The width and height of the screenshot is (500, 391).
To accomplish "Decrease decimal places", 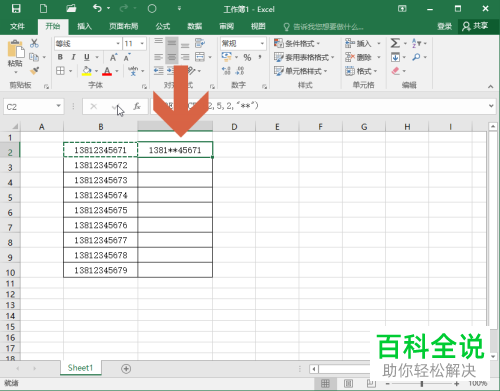I will pos(240,71).
